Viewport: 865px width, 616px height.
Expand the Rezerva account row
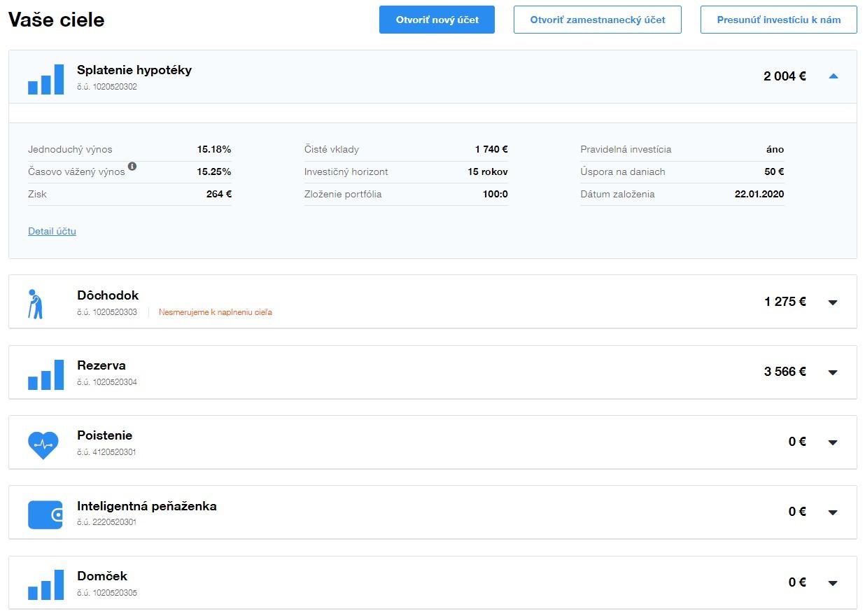(x=833, y=372)
